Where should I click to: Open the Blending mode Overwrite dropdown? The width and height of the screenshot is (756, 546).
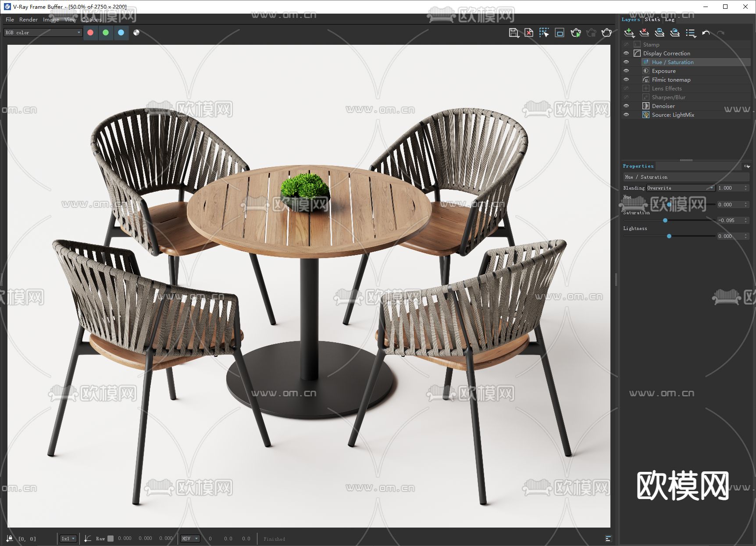click(680, 188)
